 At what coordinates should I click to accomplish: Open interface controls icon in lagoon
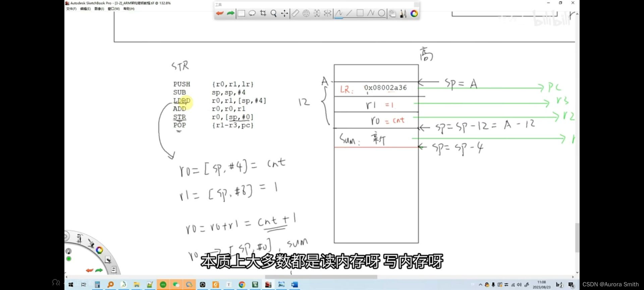tap(108, 259)
